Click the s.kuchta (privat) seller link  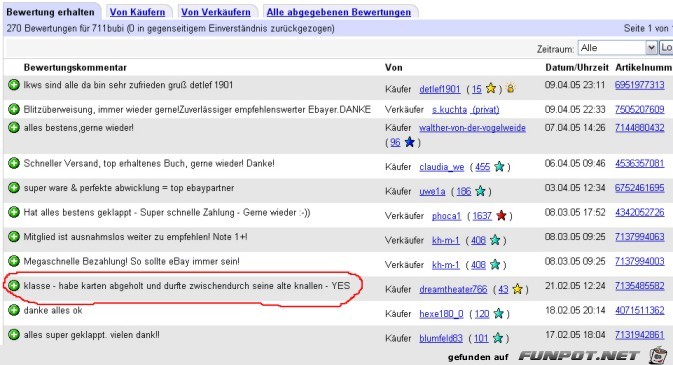click(x=465, y=110)
